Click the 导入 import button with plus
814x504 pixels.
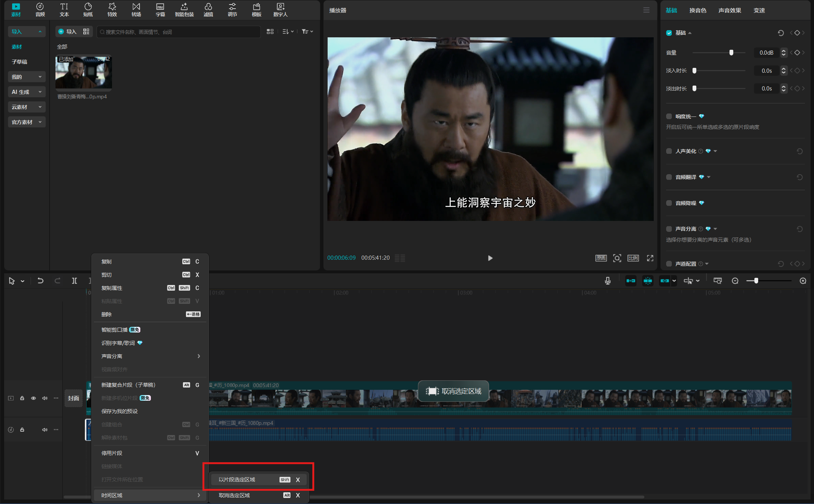pos(68,32)
